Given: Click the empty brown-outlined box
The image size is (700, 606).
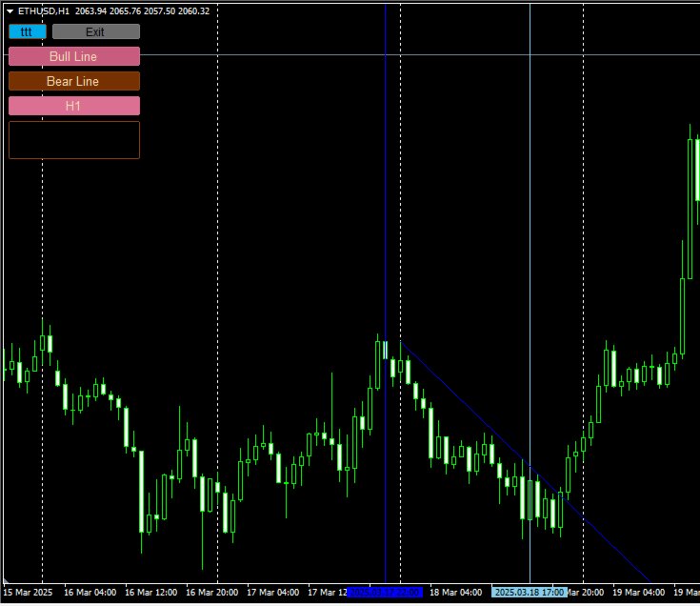Looking at the screenshot, I should click(74, 140).
